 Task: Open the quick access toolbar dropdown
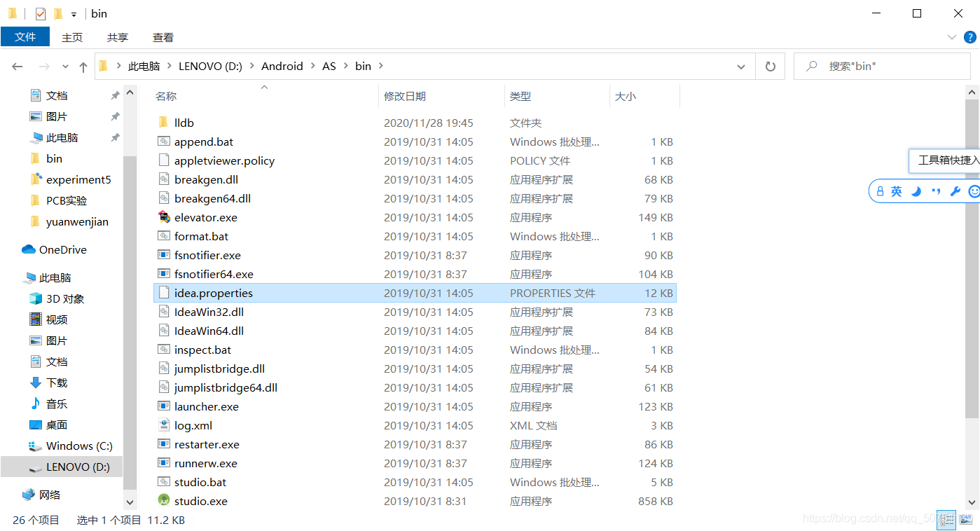point(74,14)
